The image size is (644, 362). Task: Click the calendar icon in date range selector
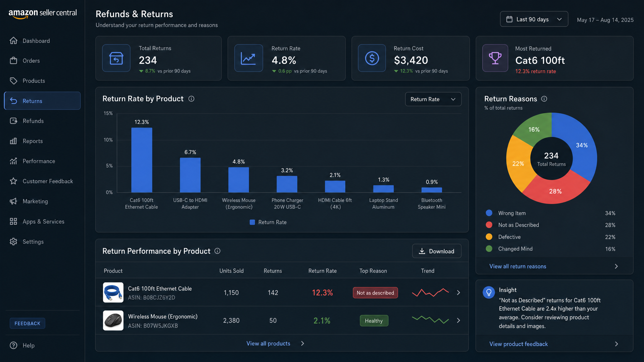click(x=509, y=19)
